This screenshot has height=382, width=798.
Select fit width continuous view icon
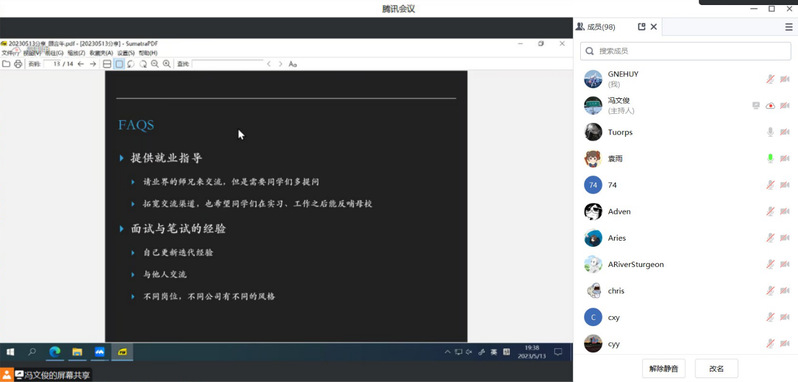point(107,64)
